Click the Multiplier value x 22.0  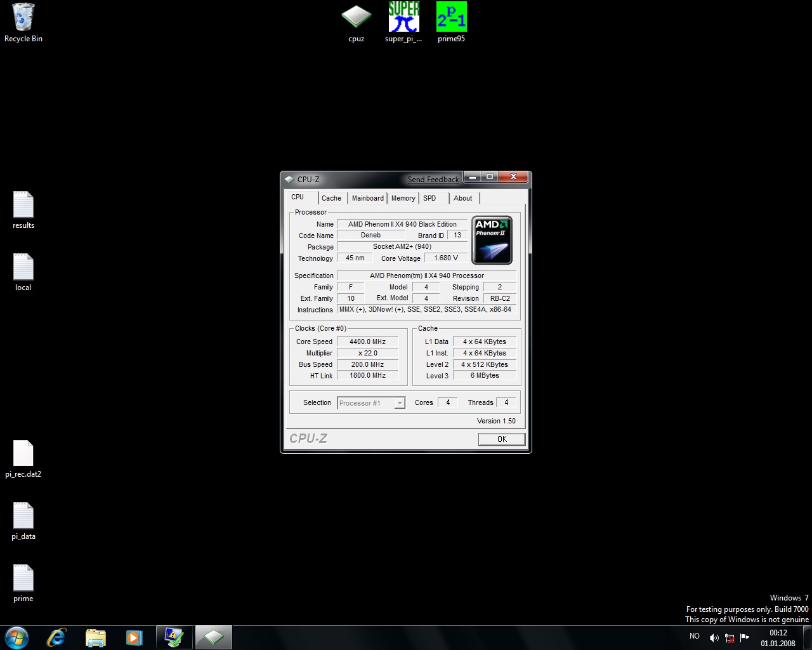pyautogui.click(x=368, y=353)
